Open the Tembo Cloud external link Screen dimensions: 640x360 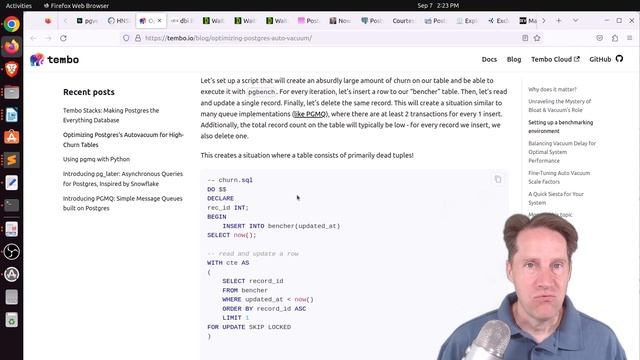[x=555, y=59]
